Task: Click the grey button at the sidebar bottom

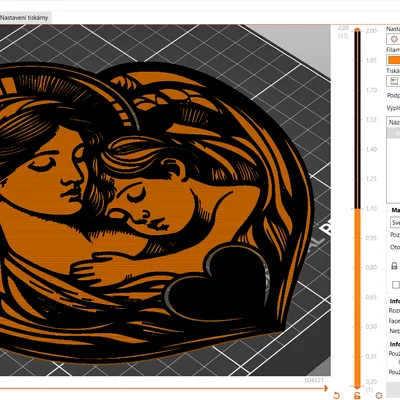Action: tap(393, 390)
